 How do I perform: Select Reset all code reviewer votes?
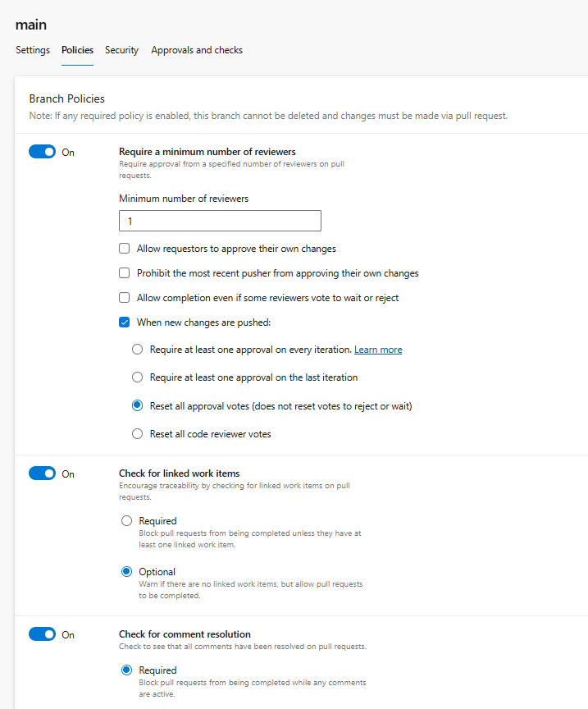pyautogui.click(x=138, y=433)
